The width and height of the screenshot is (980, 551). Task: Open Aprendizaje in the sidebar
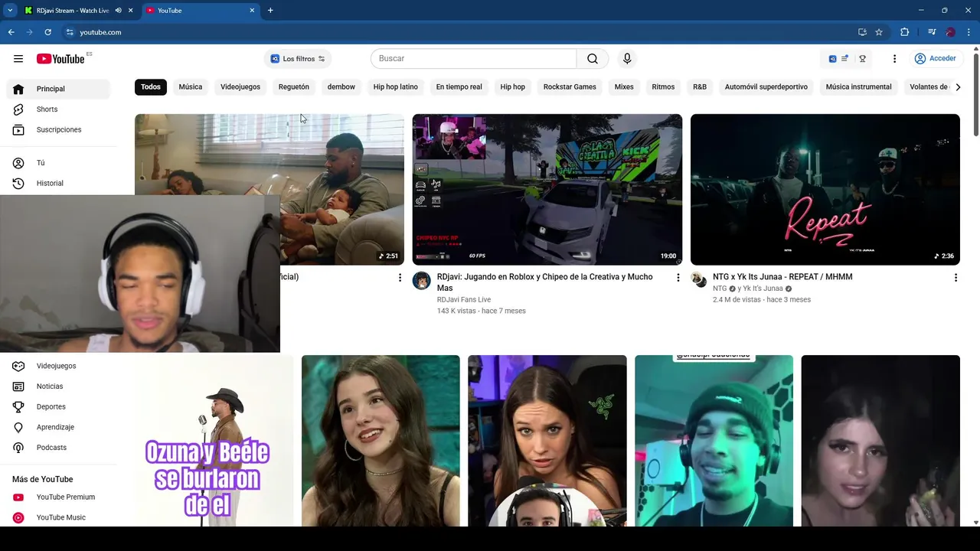tap(58, 427)
